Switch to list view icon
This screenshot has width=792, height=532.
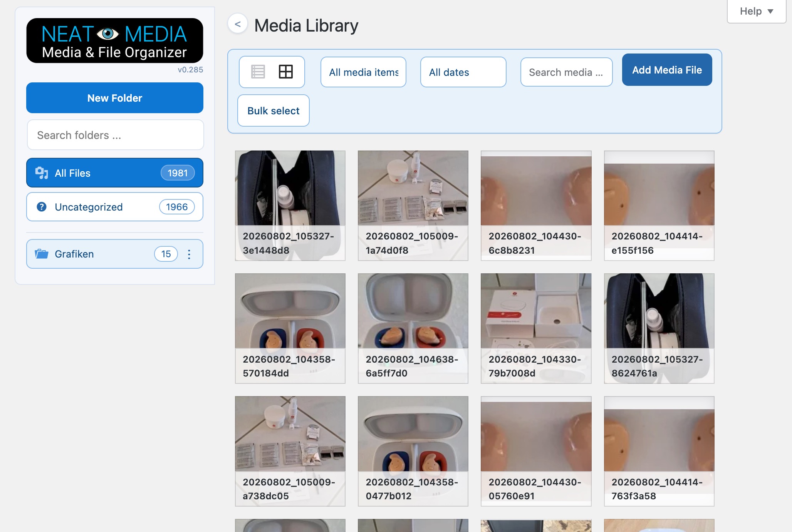coord(258,72)
